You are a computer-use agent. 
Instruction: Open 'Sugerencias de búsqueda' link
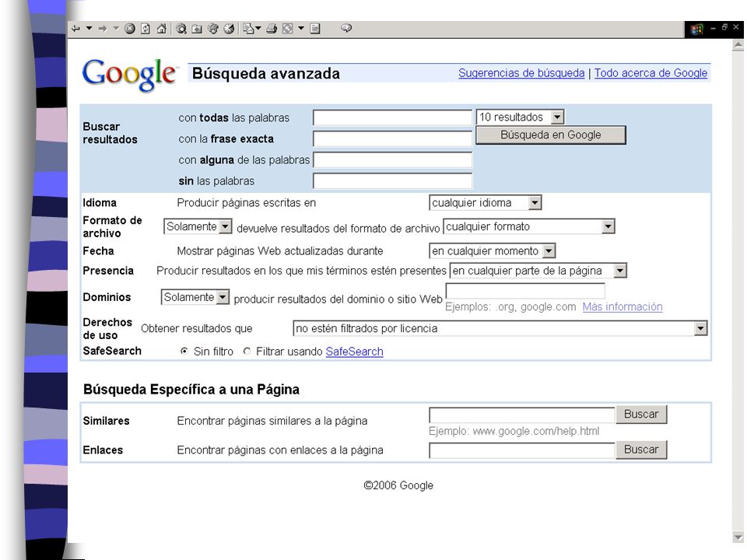521,73
